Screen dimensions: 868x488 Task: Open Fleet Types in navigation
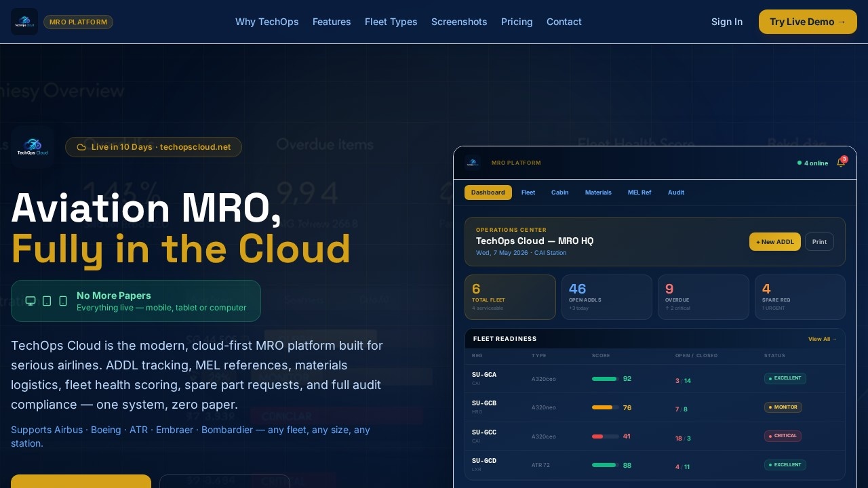coord(391,22)
